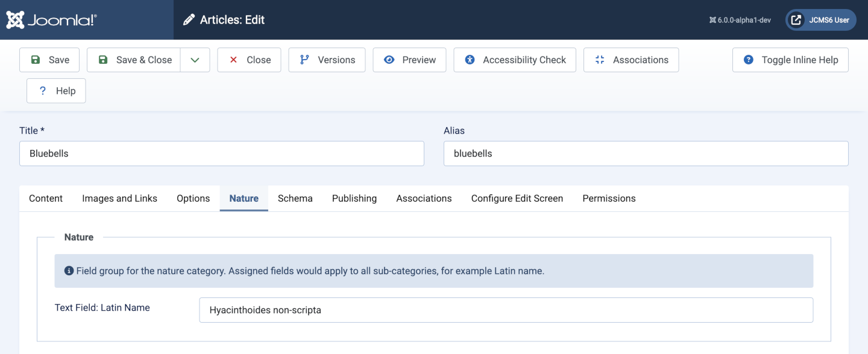Select the Save disk icon

pyautogui.click(x=37, y=60)
